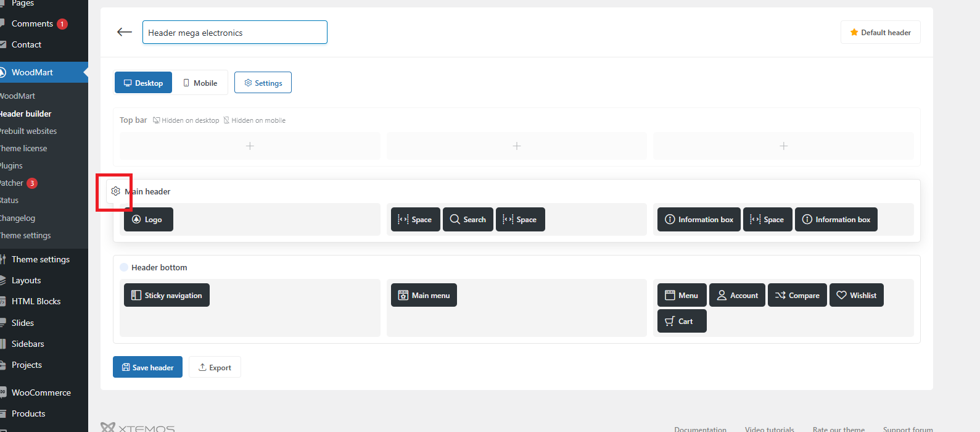Open Main header row settings gear
The height and width of the screenshot is (432, 980).
click(115, 191)
